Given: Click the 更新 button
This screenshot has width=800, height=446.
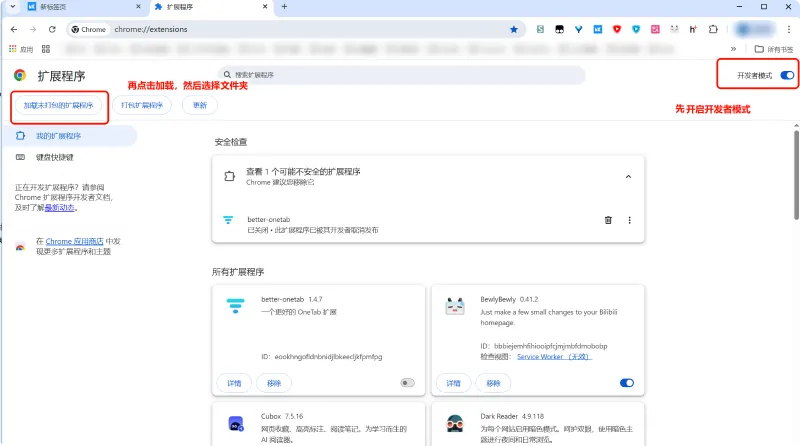Looking at the screenshot, I should tap(199, 105).
